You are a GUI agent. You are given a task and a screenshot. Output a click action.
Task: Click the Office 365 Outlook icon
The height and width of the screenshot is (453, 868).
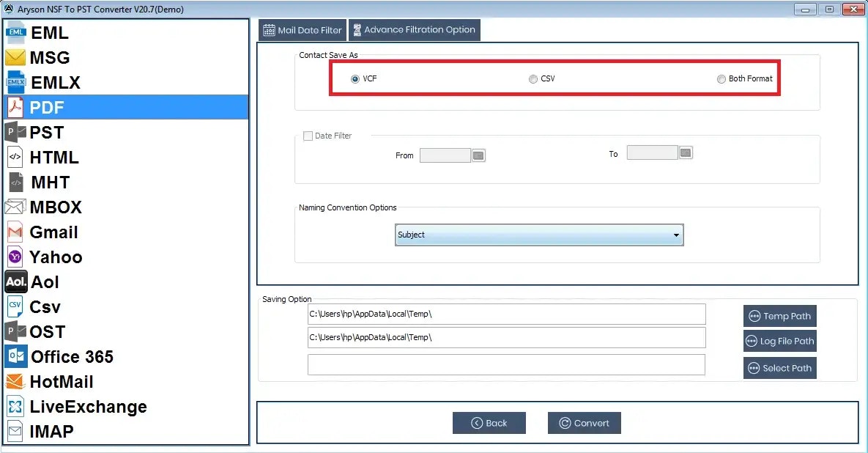point(15,356)
